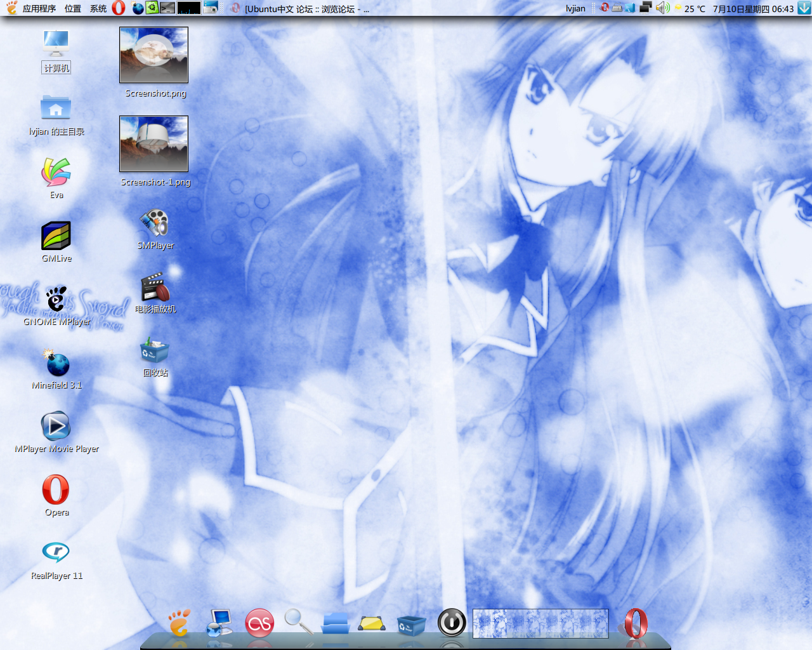This screenshot has height=650, width=812.
Task: Click the weather applet showing 25 ℃
Action: point(690,9)
